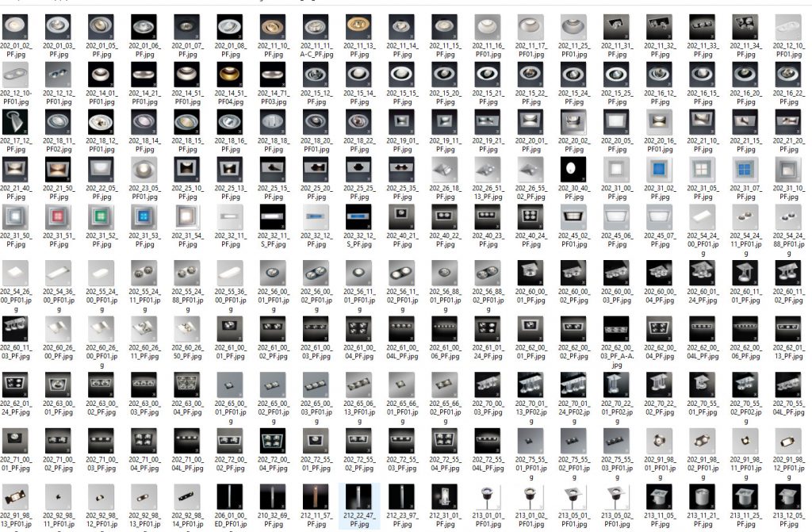Select the gold ring image 202_14_51_PF04.jpg
Image resolution: width=812 pixels, height=532 pixels.
[x=230, y=75]
